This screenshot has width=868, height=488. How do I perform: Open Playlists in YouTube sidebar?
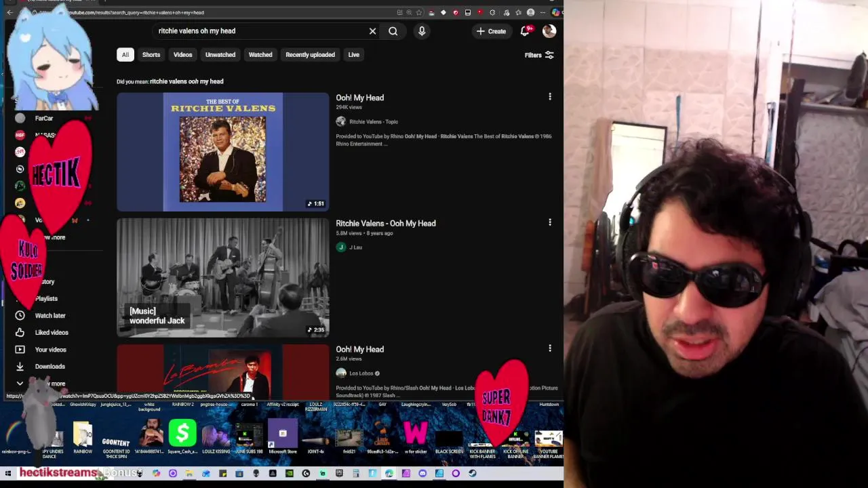(46, 299)
